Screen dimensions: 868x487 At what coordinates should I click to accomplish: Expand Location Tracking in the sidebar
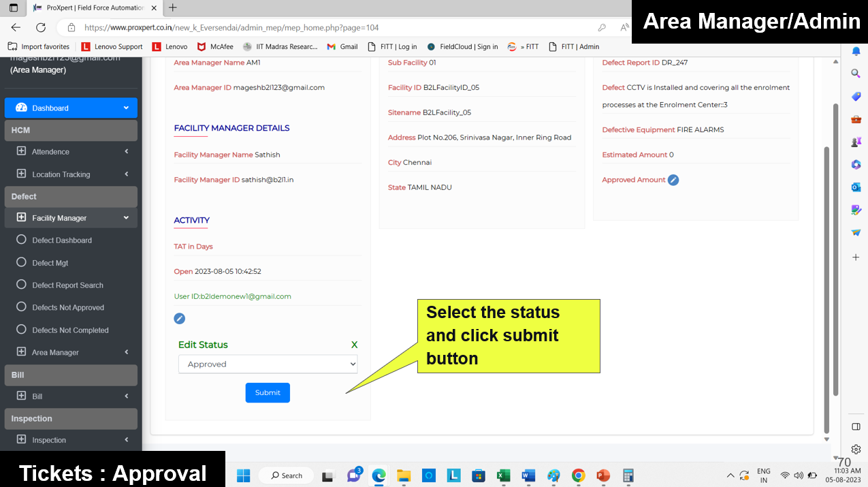[71, 174]
